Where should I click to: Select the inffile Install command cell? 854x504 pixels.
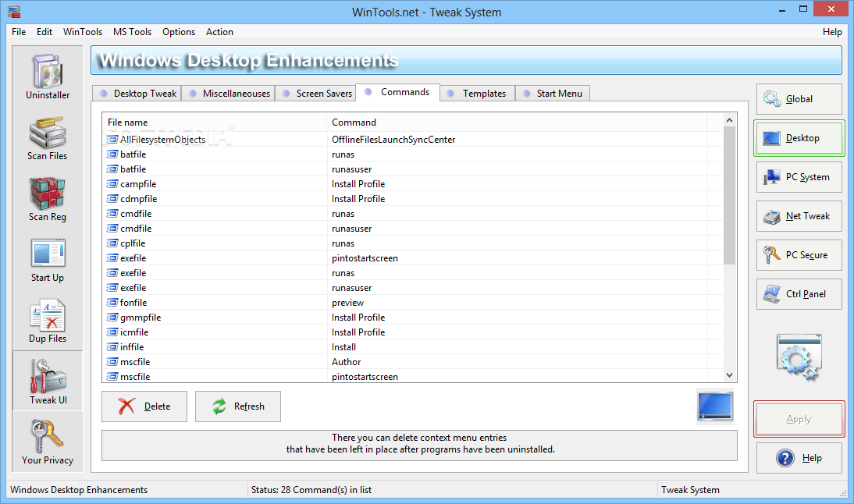coord(343,346)
